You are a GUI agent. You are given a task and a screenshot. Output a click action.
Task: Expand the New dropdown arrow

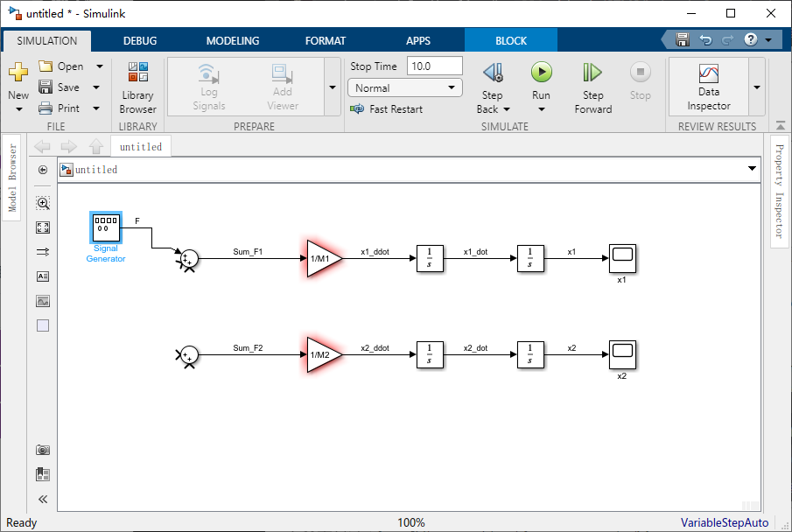18,109
